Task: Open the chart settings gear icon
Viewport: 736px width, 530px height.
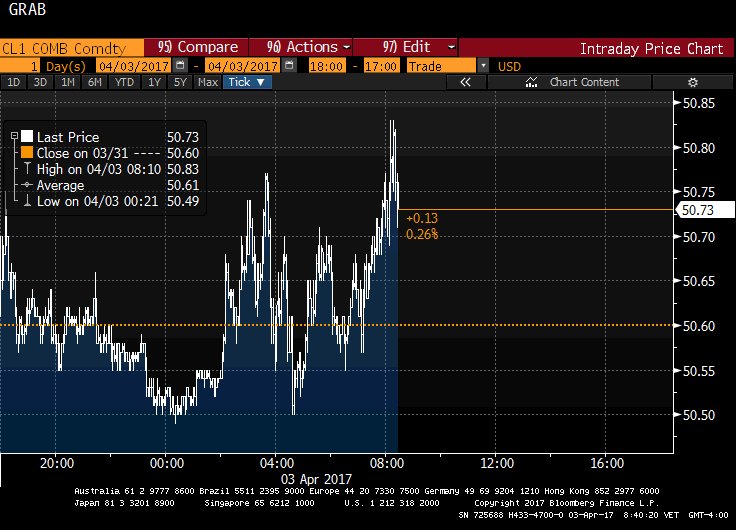Action: pyautogui.click(x=691, y=82)
